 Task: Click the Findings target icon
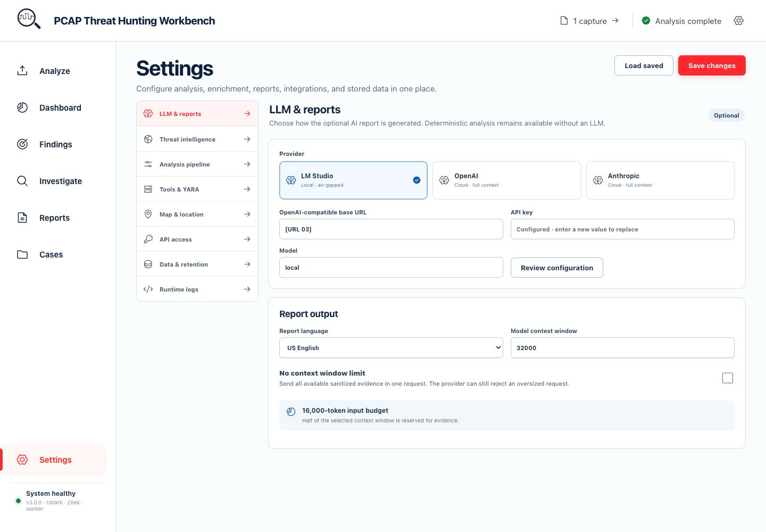22,144
